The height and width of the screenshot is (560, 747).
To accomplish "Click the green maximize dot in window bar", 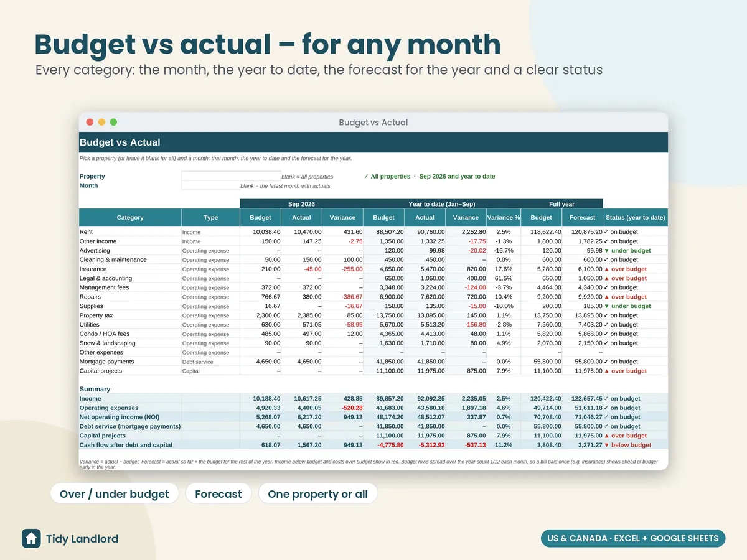I will click(x=113, y=122).
